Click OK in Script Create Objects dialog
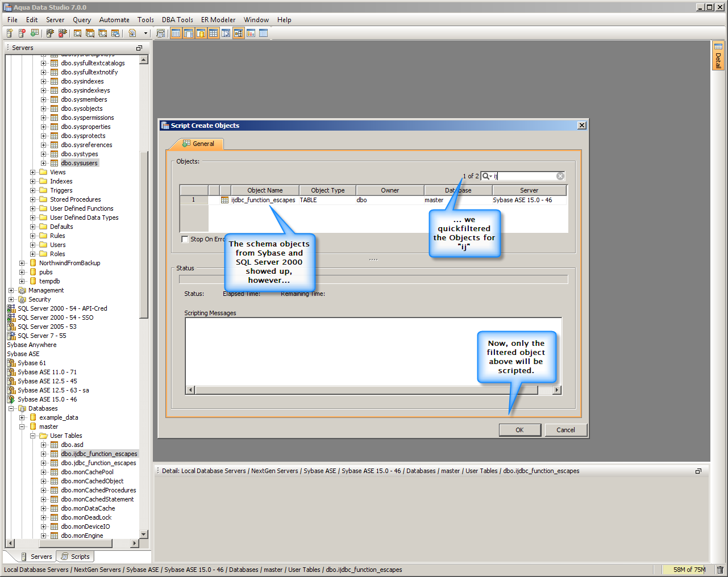The height and width of the screenshot is (577, 728). click(x=519, y=430)
